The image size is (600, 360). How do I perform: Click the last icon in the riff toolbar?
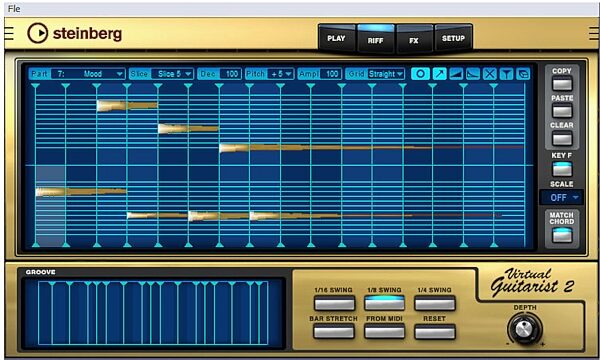tap(523, 74)
